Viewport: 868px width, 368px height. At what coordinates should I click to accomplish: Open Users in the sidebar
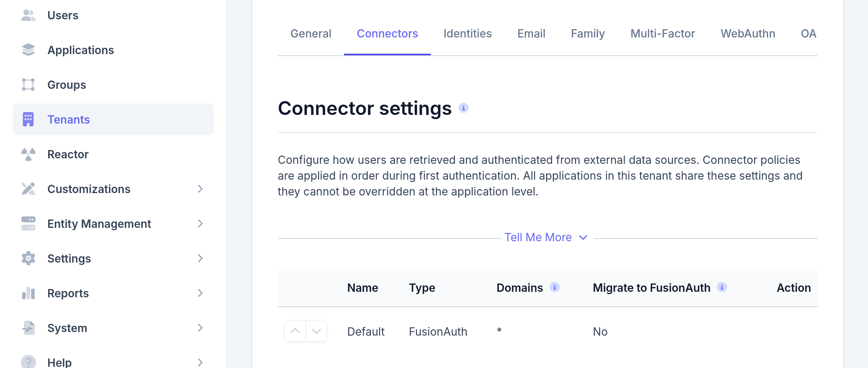tap(113, 15)
